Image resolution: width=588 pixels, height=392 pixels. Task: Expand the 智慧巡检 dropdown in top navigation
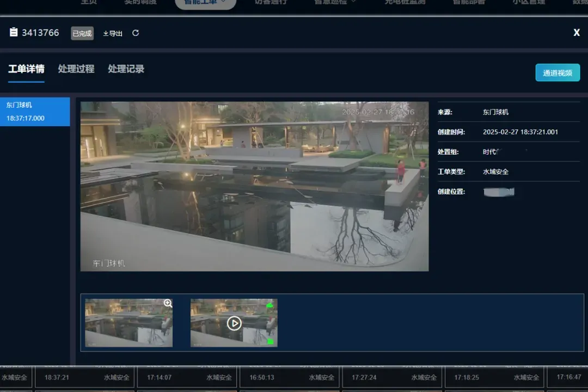coord(335,3)
